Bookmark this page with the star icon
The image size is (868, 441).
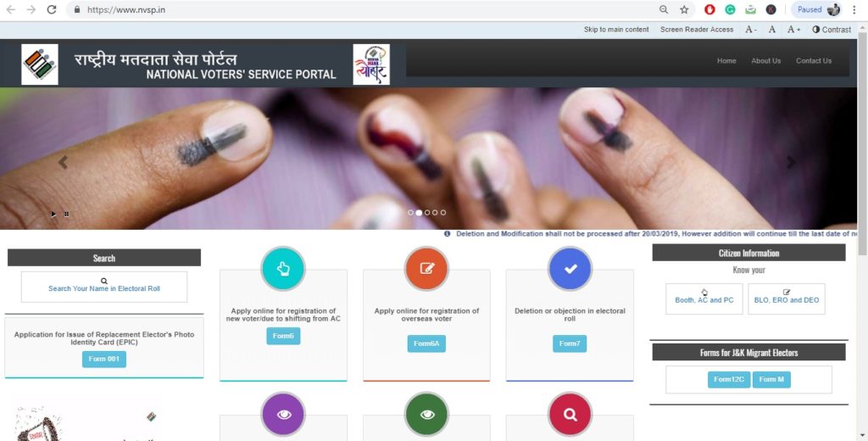[684, 9]
